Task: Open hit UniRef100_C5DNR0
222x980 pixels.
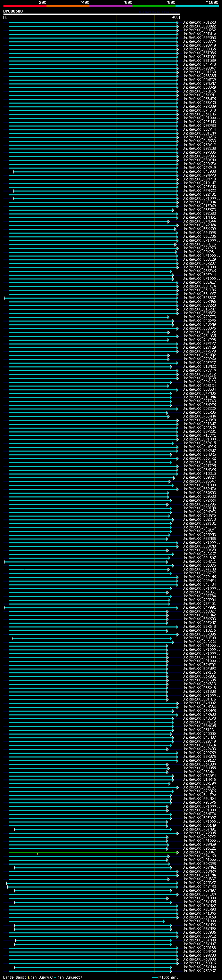Action: 199,872
